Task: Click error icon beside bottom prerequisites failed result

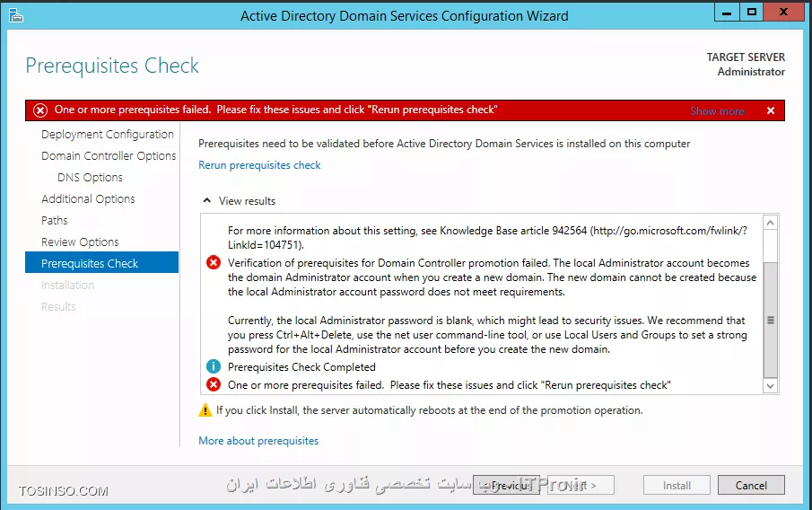Action: 214,384
